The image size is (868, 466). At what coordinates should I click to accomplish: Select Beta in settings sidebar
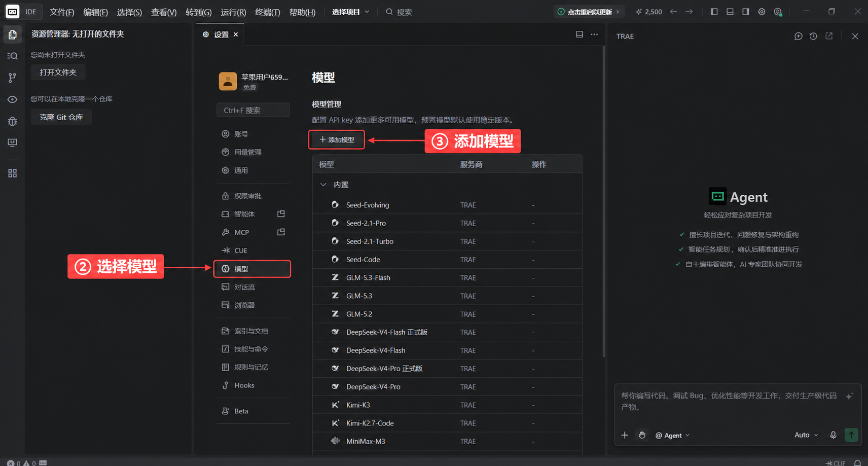point(252,411)
